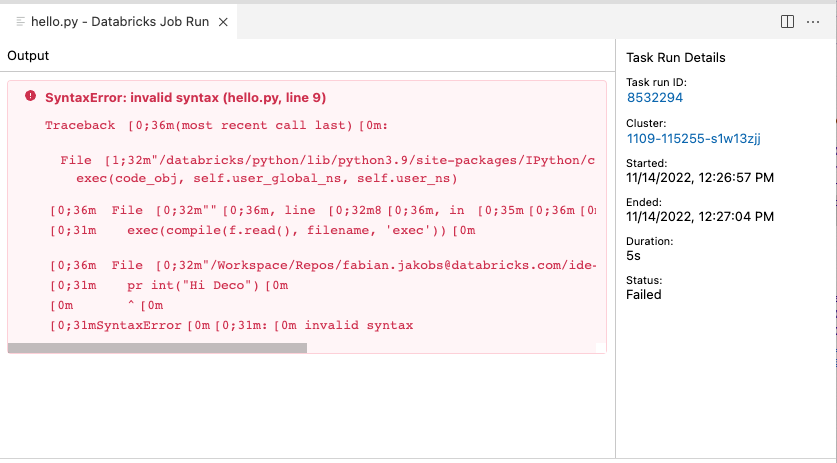Click the pr int("Hi Deco") line
The image size is (837, 463).
169,285
